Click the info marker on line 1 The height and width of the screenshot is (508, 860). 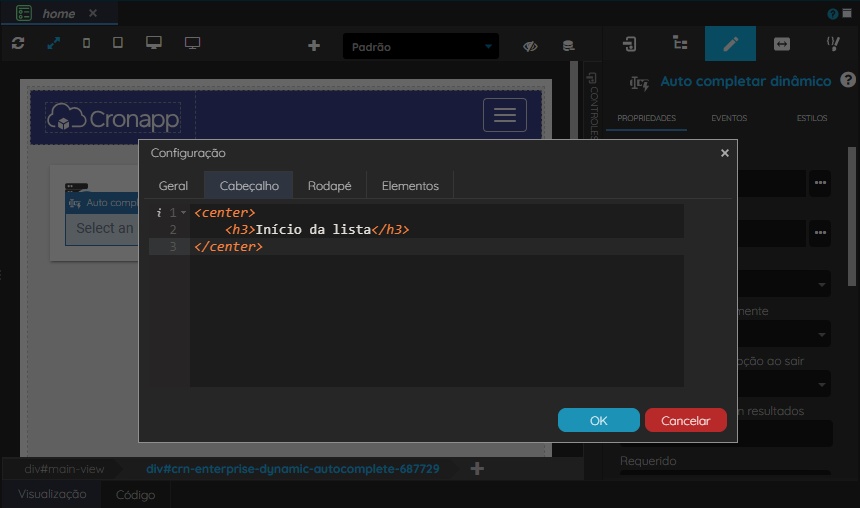point(159,212)
